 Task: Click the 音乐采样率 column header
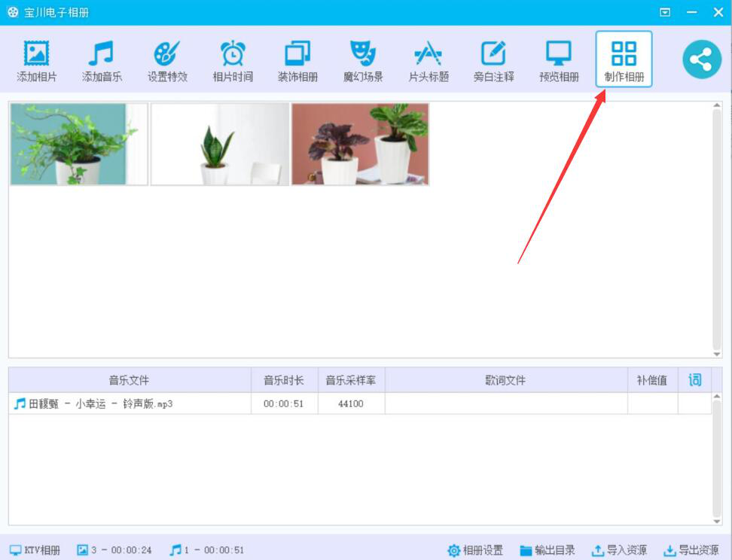click(351, 380)
